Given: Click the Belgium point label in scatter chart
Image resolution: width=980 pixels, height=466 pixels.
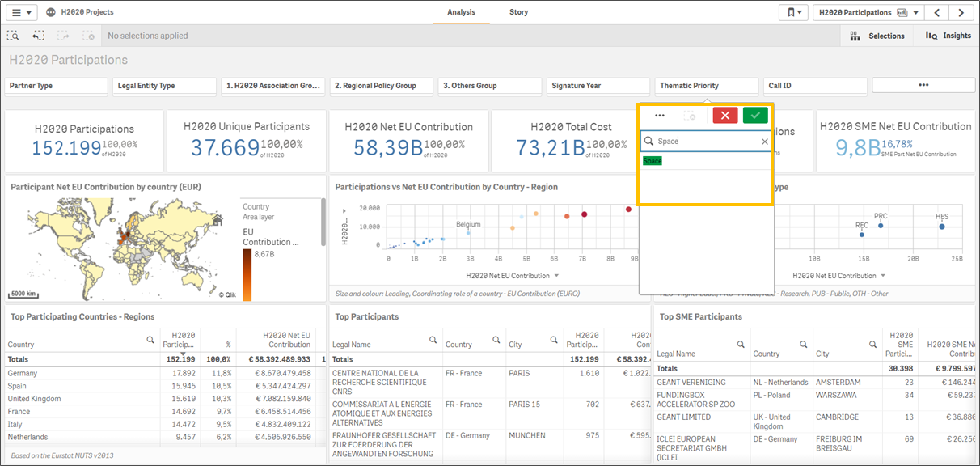Looking at the screenshot, I should click(x=468, y=224).
